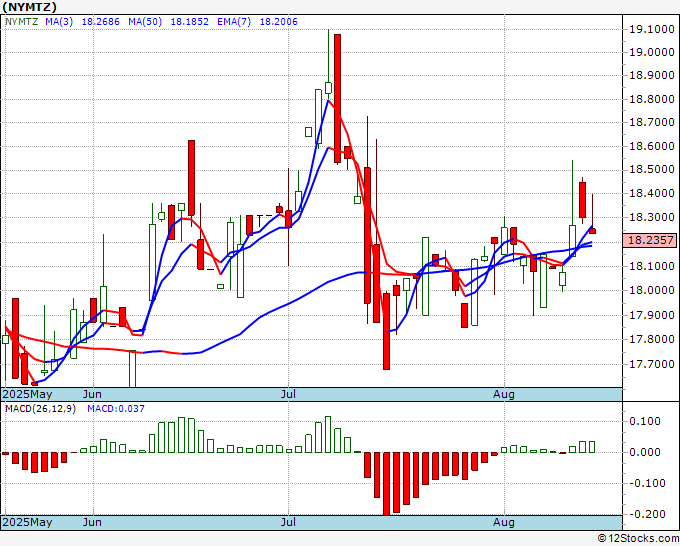Image resolution: width=680 pixels, height=546 pixels.
Task: Select the NYMTZ legend label
Action: tap(22, 22)
